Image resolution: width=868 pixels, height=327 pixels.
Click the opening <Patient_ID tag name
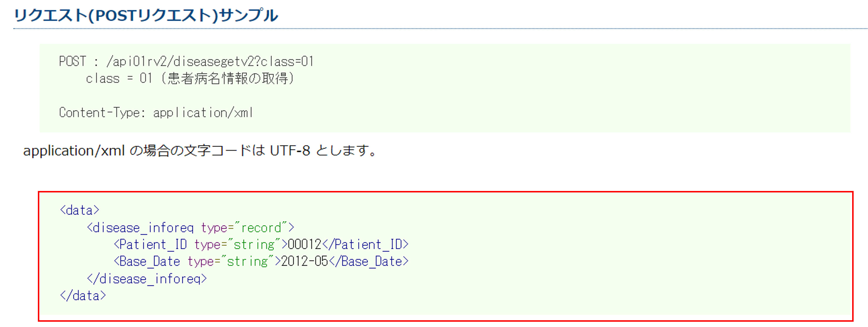(150, 244)
